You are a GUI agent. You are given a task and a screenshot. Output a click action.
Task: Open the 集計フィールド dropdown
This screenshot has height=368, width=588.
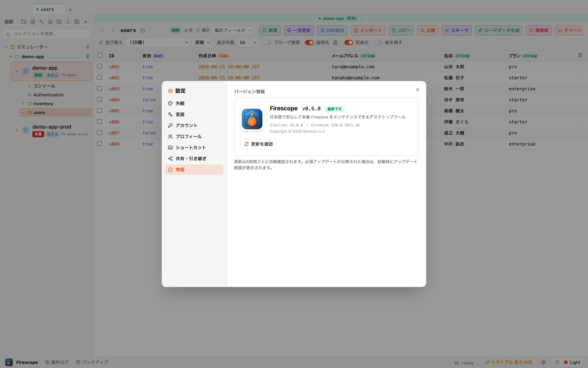pyautogui.click(x=232, y=30)
